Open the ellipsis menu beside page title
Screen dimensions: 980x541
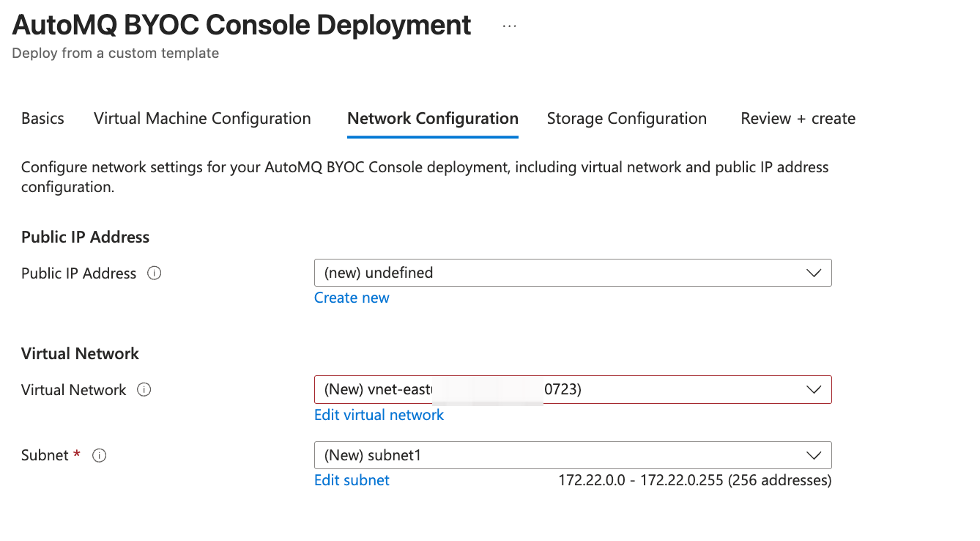tap(510, 26)
